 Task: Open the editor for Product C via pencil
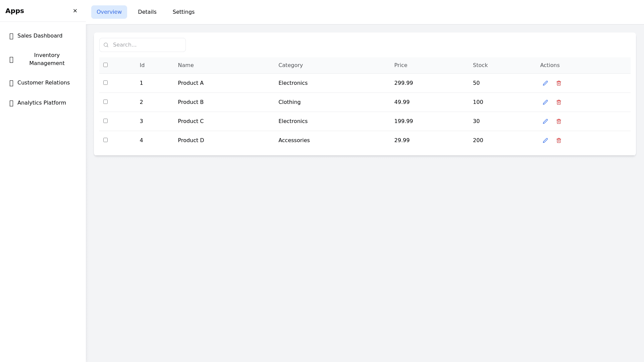tap(545, 121)
